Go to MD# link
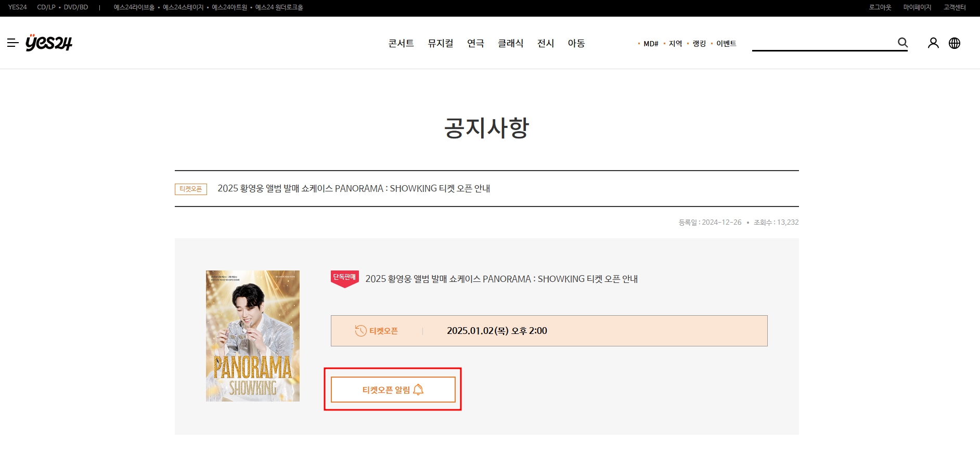Screen dimensions: 980x452 coord(651,44)
